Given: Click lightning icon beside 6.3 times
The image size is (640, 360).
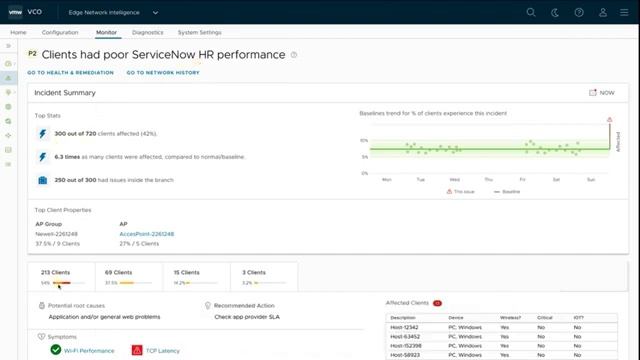Looking at the screenshot, I should tap(42, 157).
